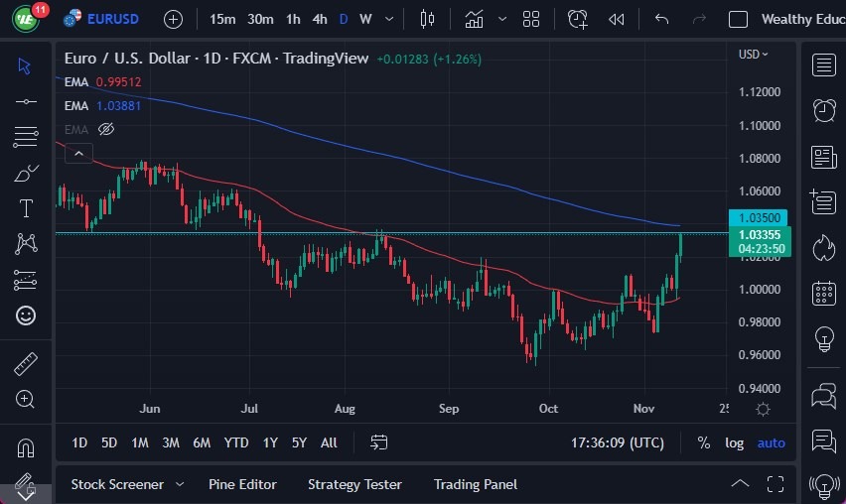The image size is (846, 504).
Task: Click the Zoom In magnifier tool
Action: pyautogui.click(x=26, y=399)
